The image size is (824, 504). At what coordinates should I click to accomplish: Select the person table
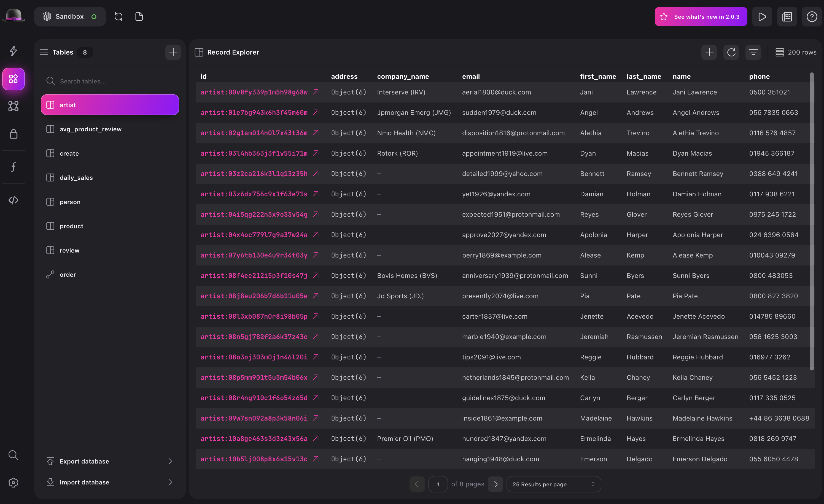click(x=110, y=202)
